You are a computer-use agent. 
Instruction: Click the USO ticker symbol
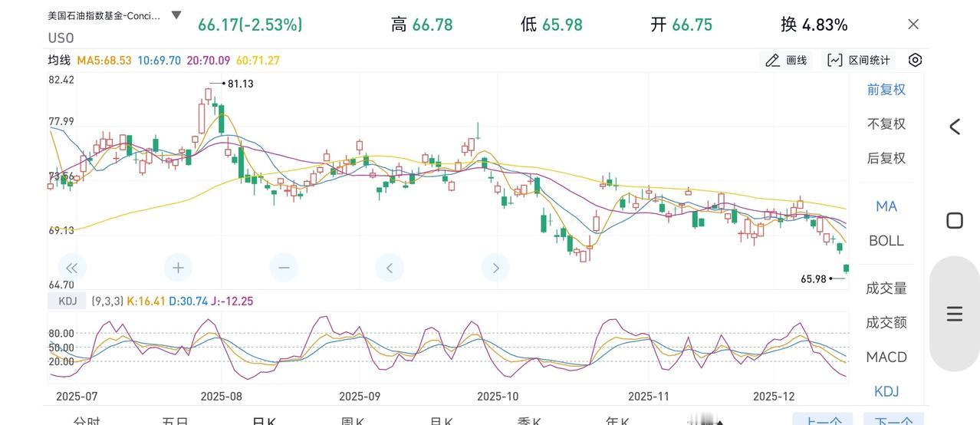click(x=61, y=38)
